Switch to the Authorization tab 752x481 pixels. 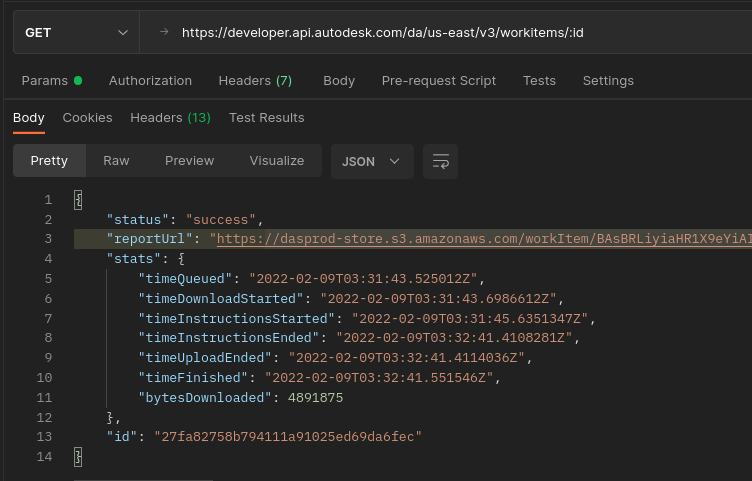[x=150, y=81]
